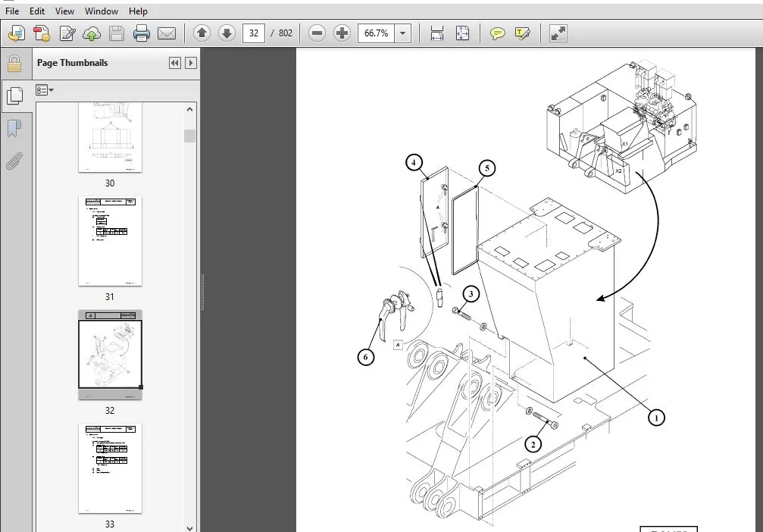Click the Create PDF icon

point(42,33)
